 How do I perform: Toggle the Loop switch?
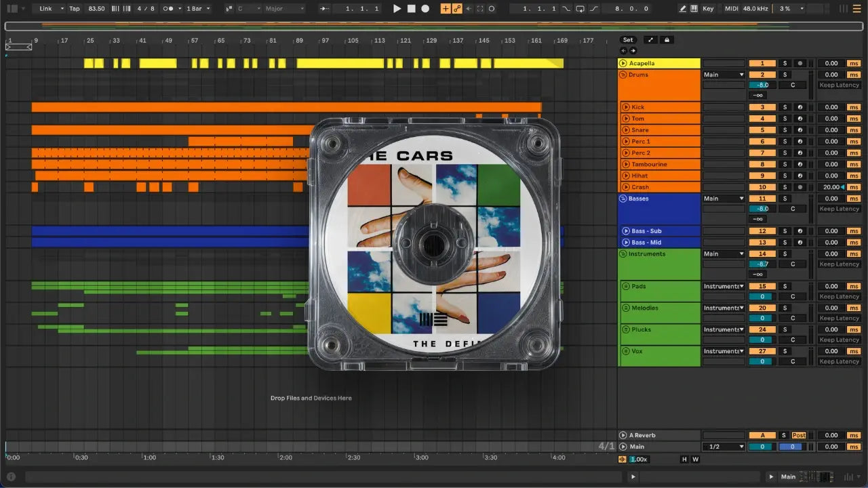click(580, 9)
